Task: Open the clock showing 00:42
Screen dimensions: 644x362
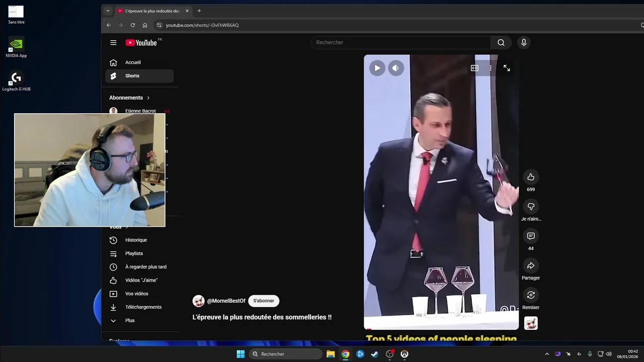Action: pos(628,354)
